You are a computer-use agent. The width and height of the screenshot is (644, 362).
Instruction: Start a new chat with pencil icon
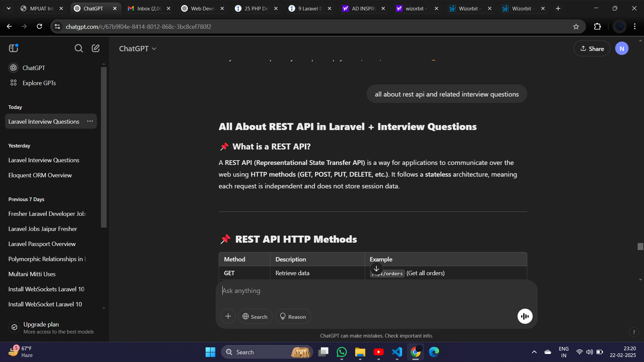click(96, 48)
